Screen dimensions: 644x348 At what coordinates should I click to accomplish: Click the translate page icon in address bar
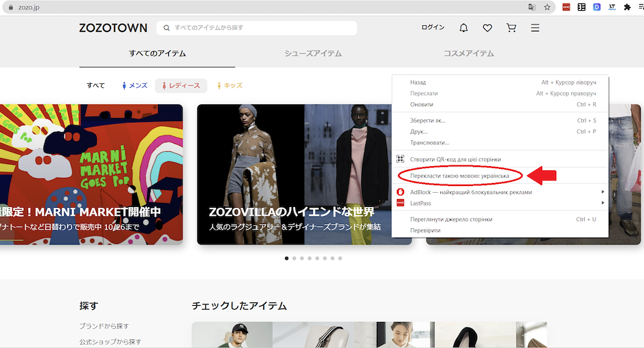[x=532, y=7]
